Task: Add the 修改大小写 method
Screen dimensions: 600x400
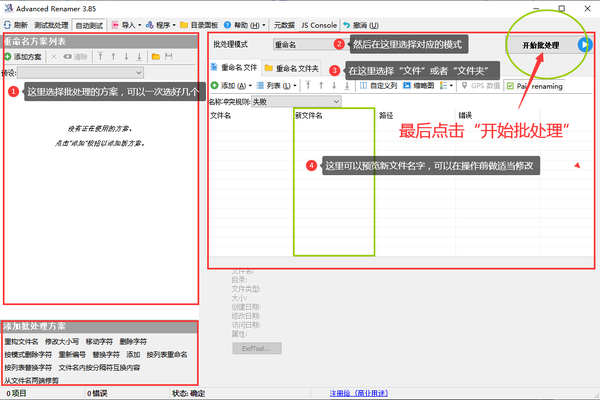Action: (62, 341)
